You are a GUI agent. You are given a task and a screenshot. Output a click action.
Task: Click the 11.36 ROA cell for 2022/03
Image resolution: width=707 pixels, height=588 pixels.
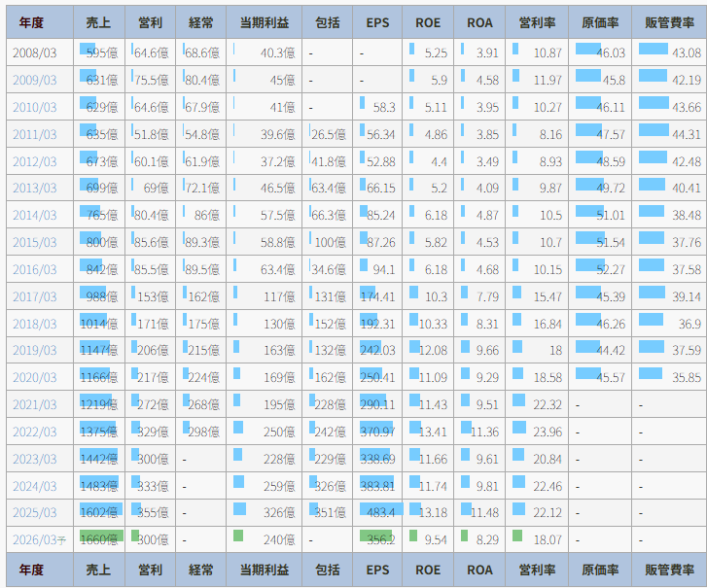[484, 432]
